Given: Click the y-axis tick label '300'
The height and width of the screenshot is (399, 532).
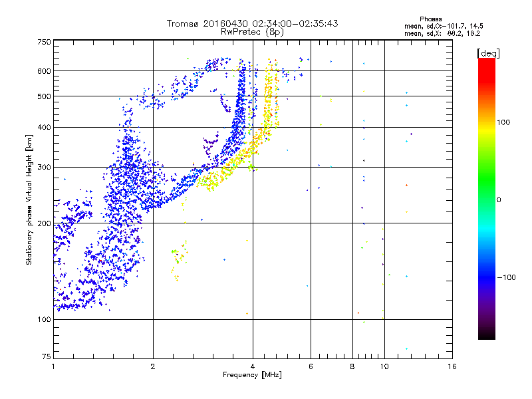Looking at the screenshot, I should click(44, 168).
